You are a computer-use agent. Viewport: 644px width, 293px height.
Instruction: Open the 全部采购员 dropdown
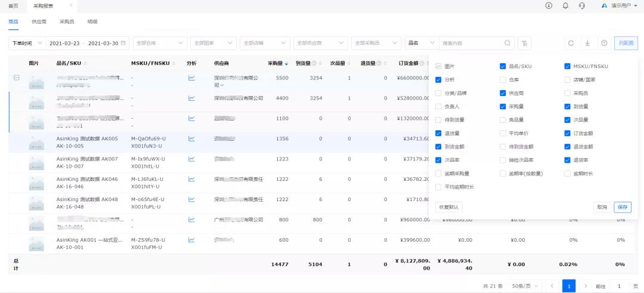click(376, 43)
